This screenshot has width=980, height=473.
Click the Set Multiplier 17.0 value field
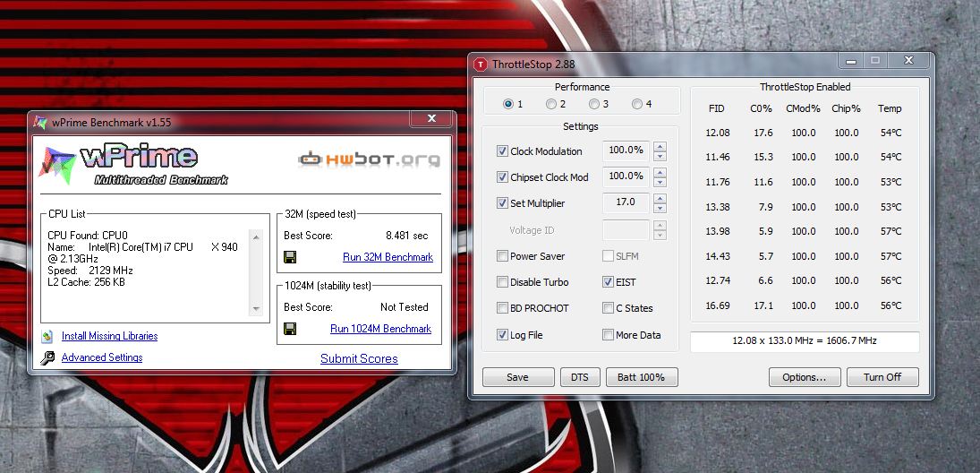pyautogui.click(x=626, y=202)
